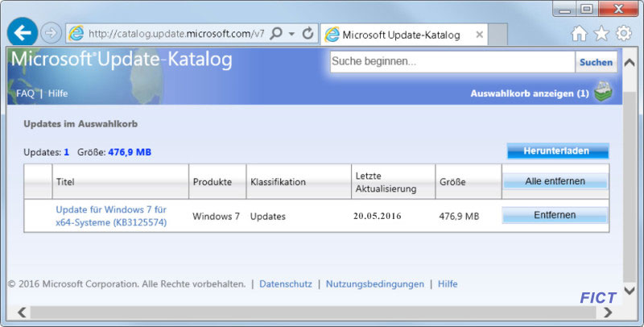Open the Update für Windows 7 KB3125574 link
Viewport: 644px width, 327px height.
tap(111, 216)
